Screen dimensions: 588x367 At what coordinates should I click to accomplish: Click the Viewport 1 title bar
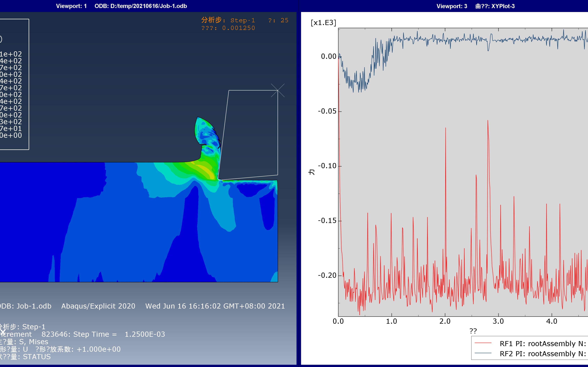pos(122,6)
